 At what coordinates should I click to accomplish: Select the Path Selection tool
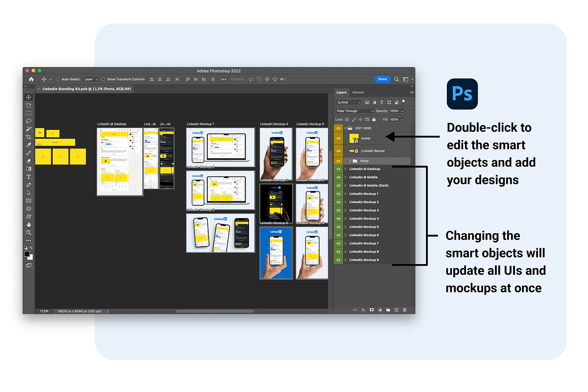coord(29,193)
